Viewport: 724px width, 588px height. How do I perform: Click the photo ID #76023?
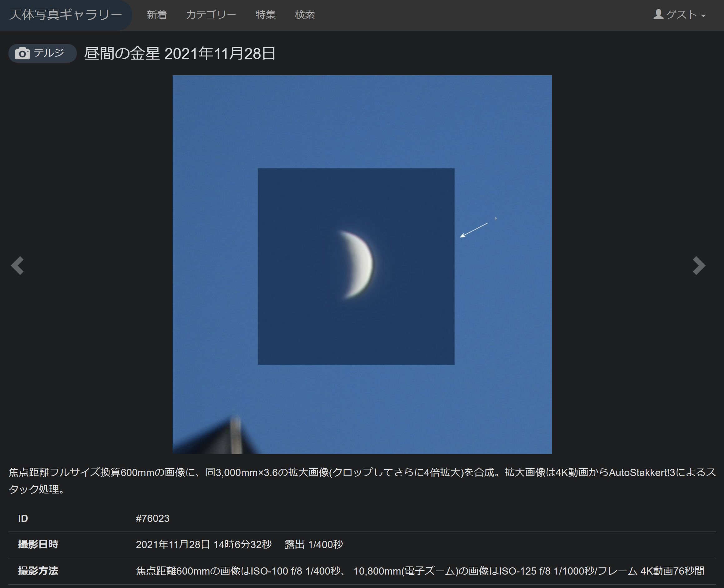point(153,518)
